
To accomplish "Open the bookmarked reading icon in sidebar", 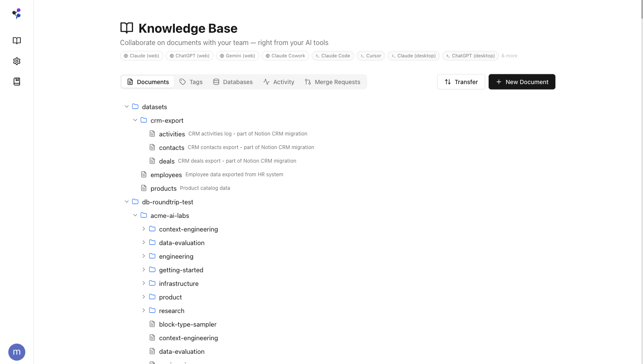I will click(x=17, y=81).
